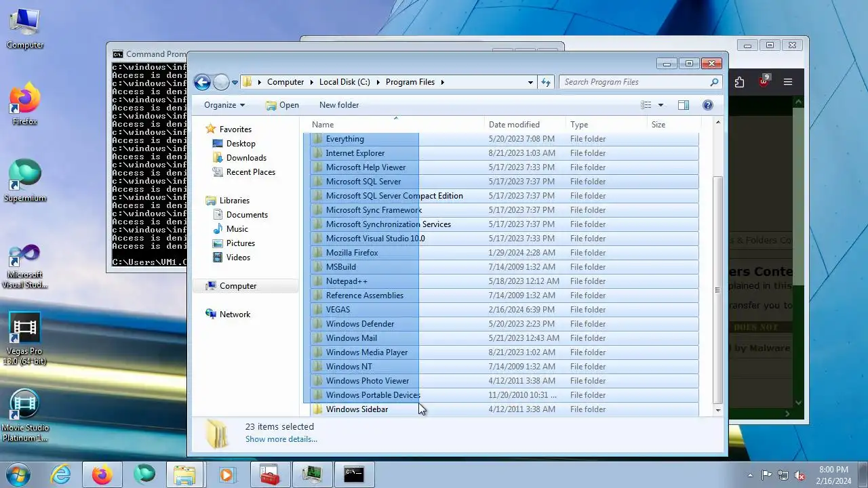Screen dimensions: 868x488
Task: Toggle the preview pane button
Action: 684,105
